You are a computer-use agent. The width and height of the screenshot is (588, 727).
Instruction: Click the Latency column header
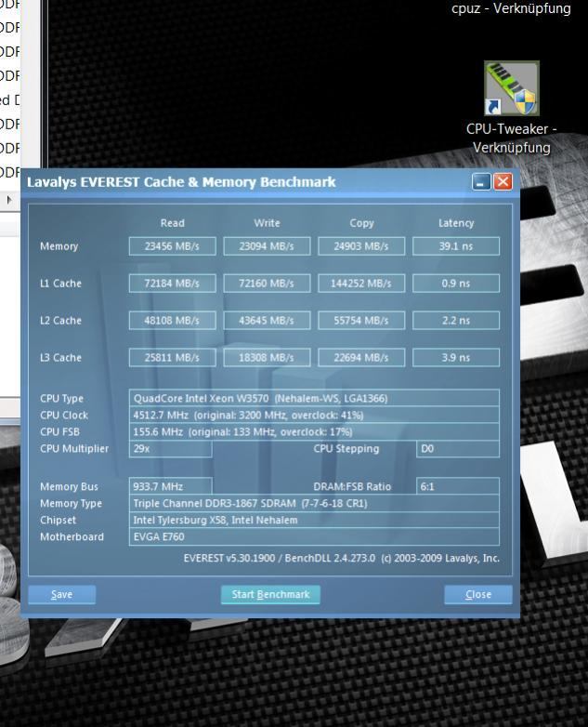(456, 223)
